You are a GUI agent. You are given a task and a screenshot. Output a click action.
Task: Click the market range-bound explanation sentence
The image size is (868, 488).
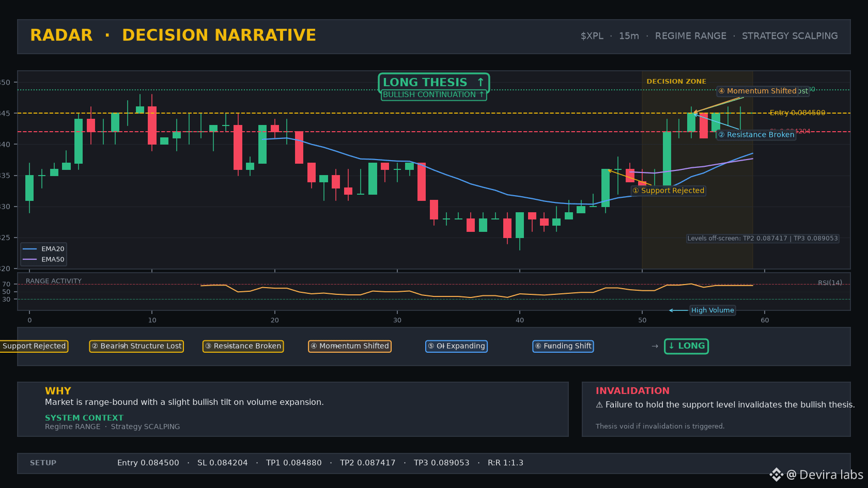point(184,402)
